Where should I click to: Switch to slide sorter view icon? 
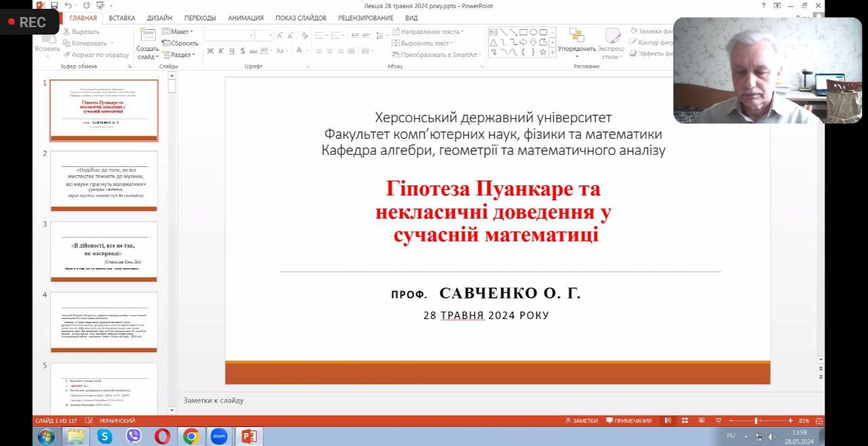(x=684, y=421)
